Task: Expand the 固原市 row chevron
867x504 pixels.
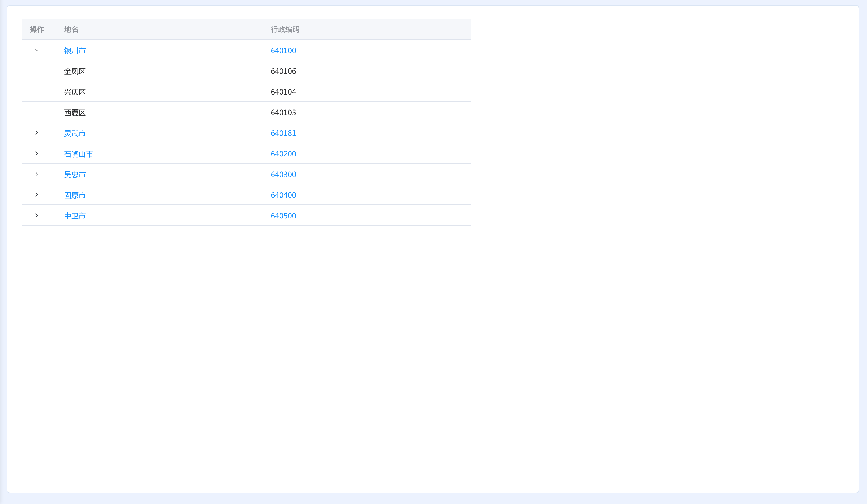Action: (x=36, y=195)
